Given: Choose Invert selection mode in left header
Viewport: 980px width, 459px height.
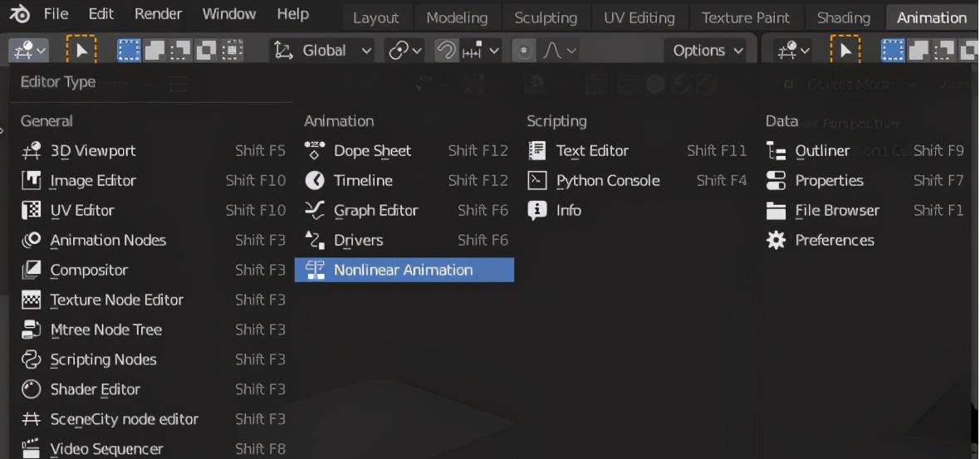Looking at the screenshot, I should (x=206, y=51).
